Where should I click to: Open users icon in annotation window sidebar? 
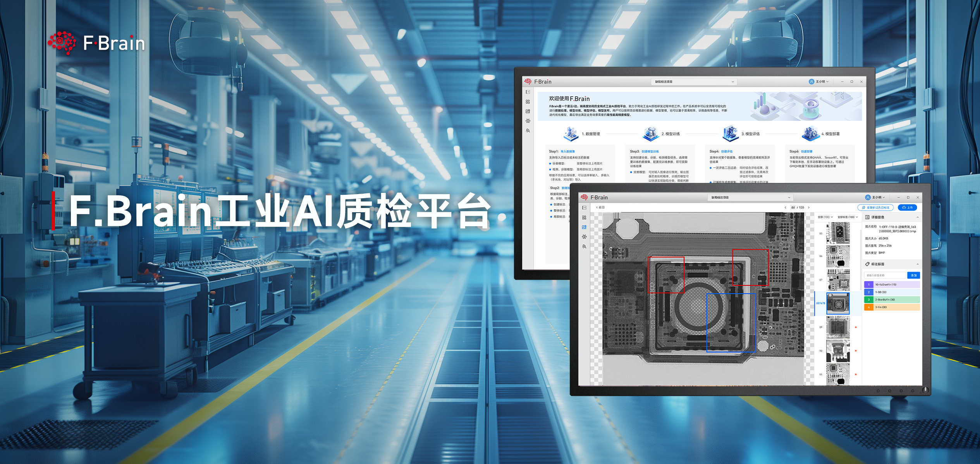coord(584,246)
